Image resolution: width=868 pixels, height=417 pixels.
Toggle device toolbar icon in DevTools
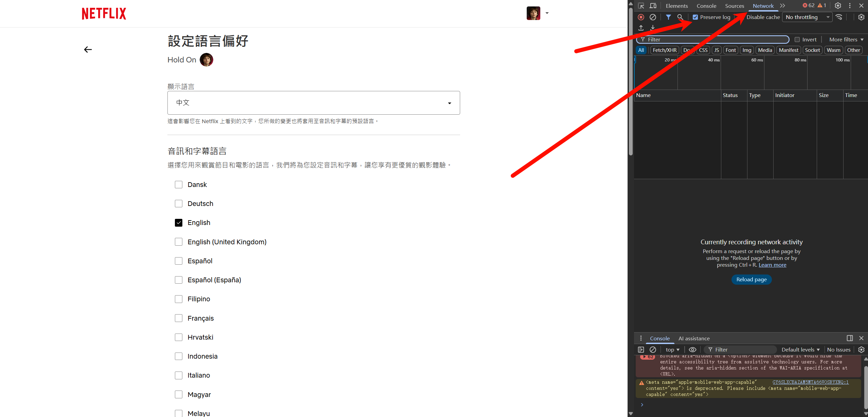click(x=653, y=6)
